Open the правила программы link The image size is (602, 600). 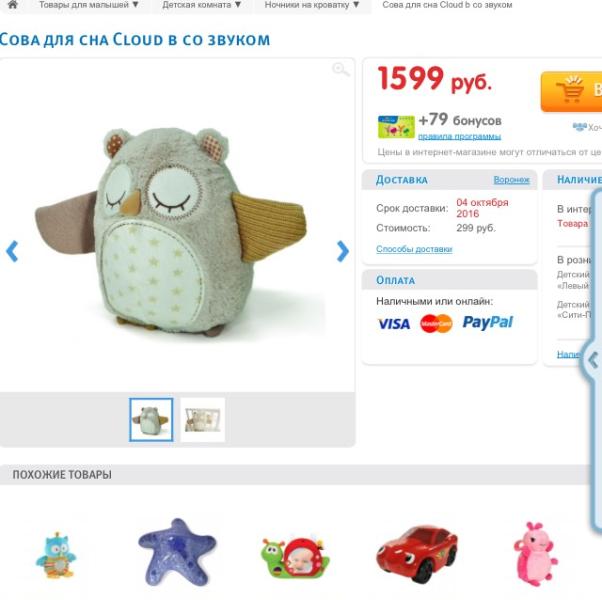tap(459, 137)
